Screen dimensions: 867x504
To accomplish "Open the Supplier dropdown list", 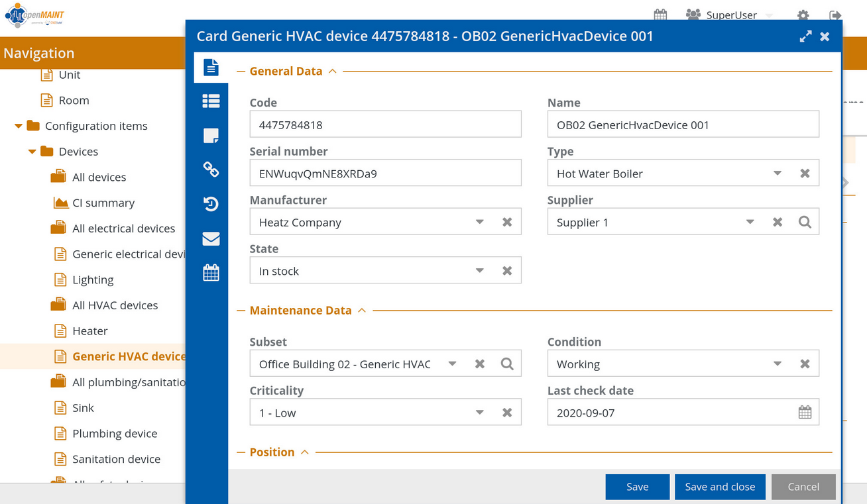I will pos(750,222).
